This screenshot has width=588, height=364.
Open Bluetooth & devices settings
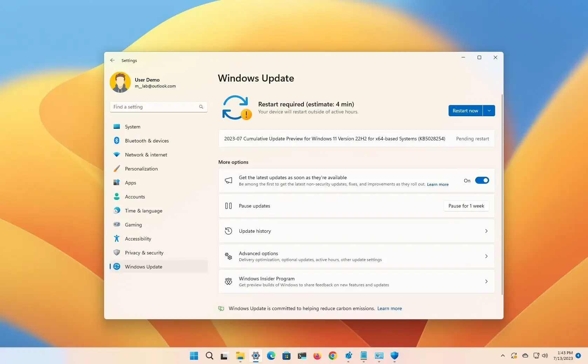(x=159, y=141)
